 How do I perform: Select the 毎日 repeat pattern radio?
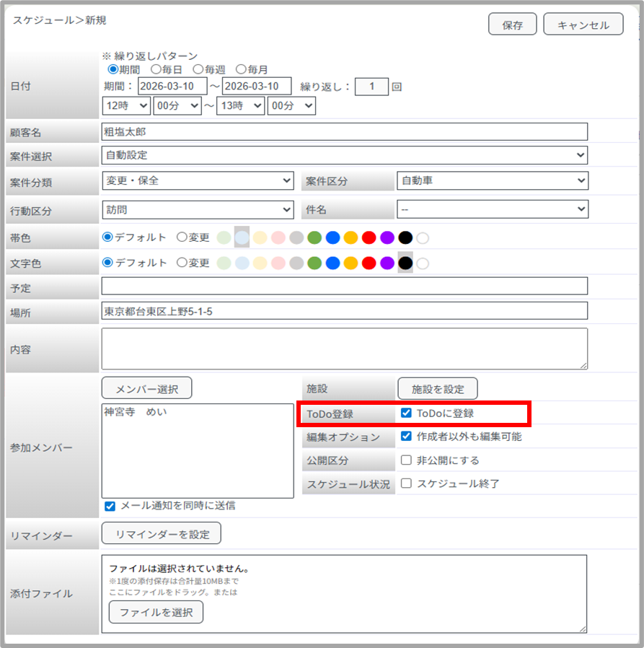(x=156, y=70)
